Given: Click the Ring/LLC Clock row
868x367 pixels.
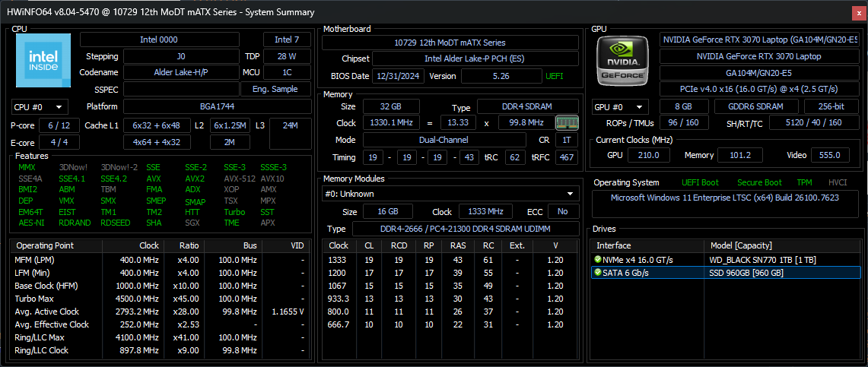Looking at the screenshot, I should click(x=161, y=350).
